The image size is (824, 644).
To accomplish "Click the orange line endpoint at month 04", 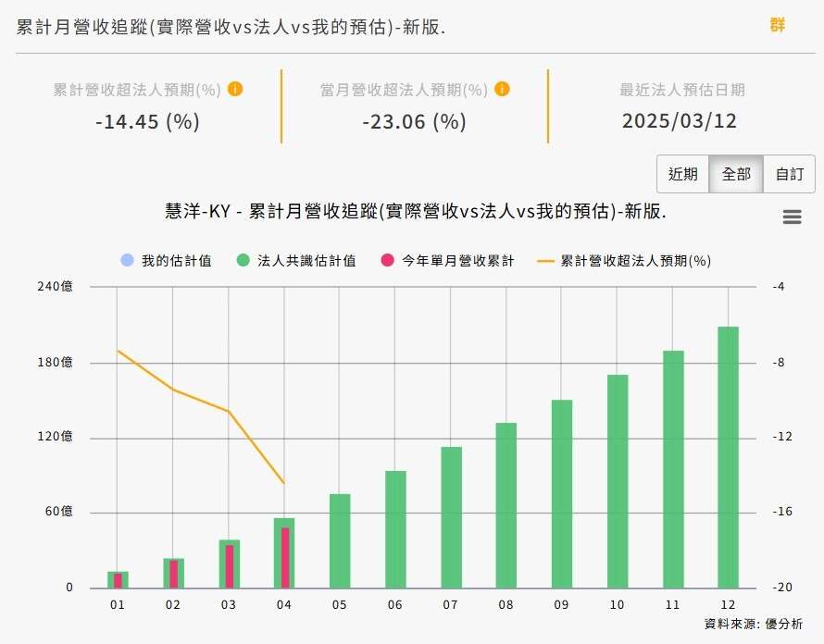I will (284, 483).
